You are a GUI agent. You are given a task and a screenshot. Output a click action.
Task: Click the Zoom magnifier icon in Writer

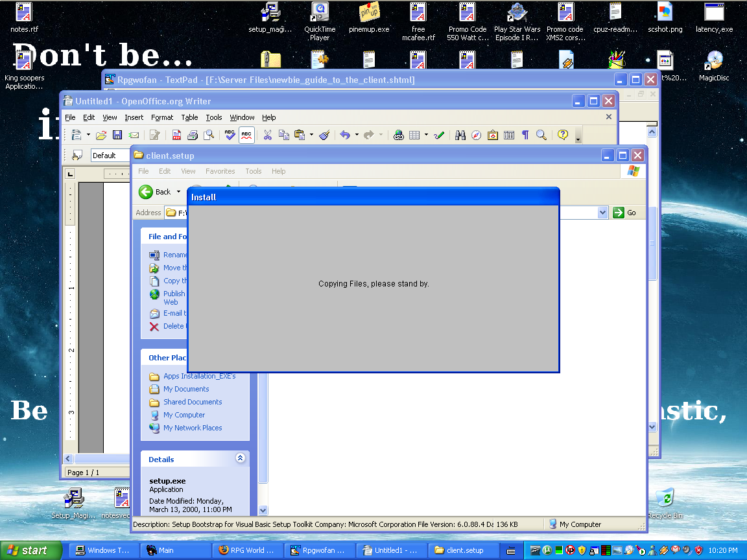(541, 135)
